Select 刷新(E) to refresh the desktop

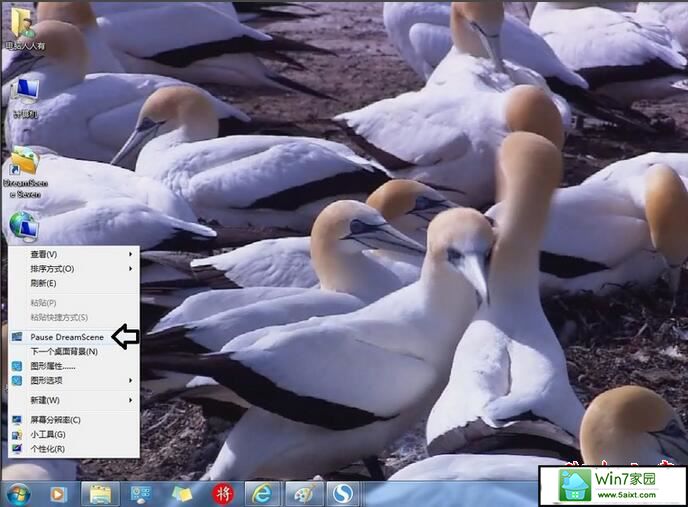click(x=74, y=283)
